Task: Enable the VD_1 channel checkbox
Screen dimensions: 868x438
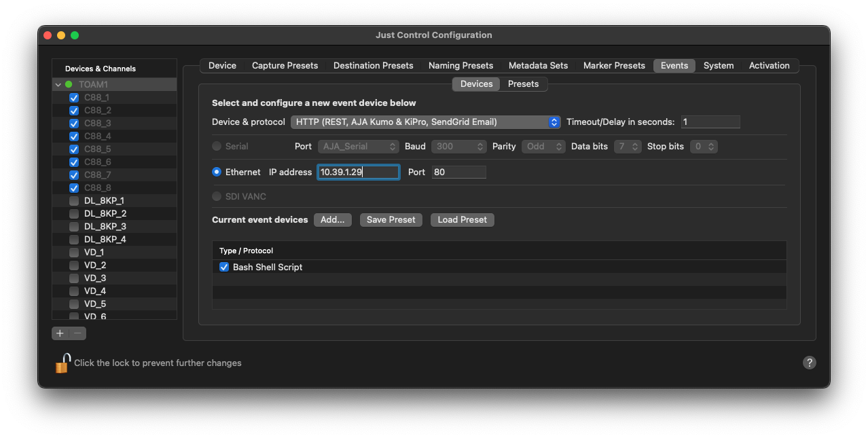Action: tap(74, 253)
